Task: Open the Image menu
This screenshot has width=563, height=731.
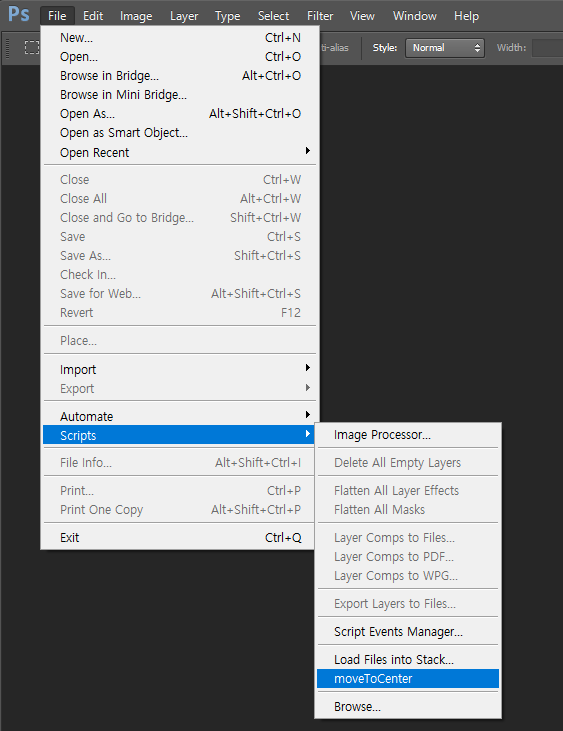Action: (136, 16)
